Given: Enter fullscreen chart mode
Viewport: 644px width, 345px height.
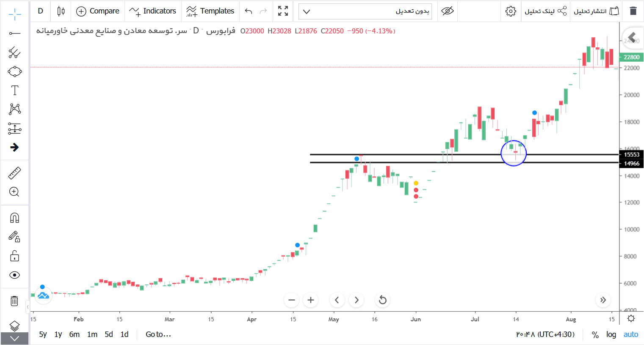Looking at the screenshot, I should [x=283, y=11].
